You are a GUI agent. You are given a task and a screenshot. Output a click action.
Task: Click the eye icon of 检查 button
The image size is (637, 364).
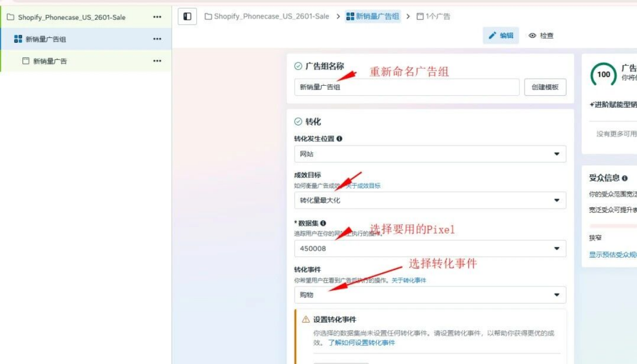click(x=532, y=36)
